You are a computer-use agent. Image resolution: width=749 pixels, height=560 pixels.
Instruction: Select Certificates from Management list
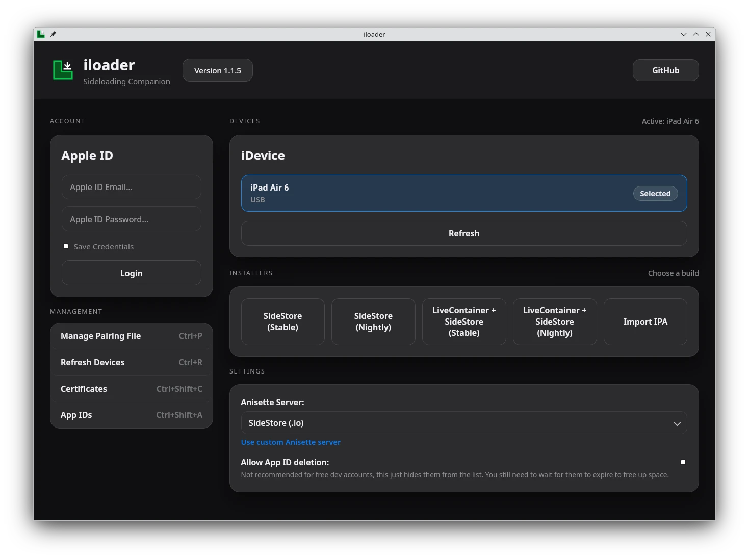(131, 389)
